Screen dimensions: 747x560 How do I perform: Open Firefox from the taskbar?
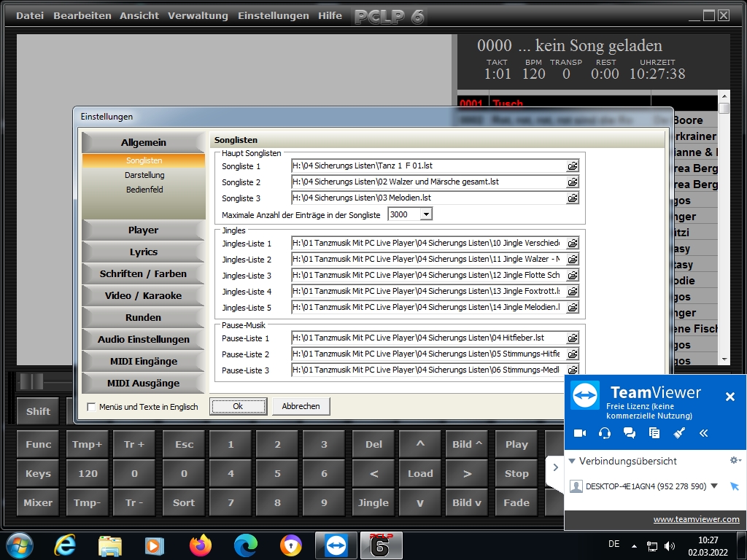pos(200,545)
